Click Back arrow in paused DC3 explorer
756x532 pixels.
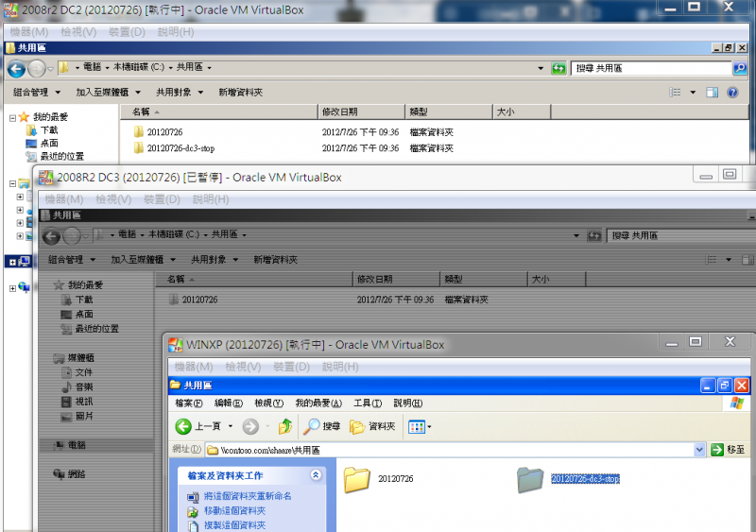click(52, 236)
